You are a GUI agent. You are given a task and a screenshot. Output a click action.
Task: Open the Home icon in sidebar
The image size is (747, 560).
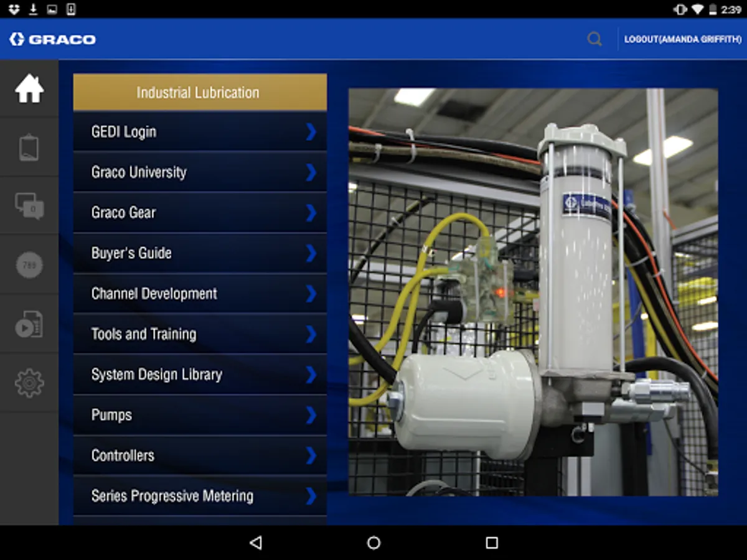tap(29, 88)
